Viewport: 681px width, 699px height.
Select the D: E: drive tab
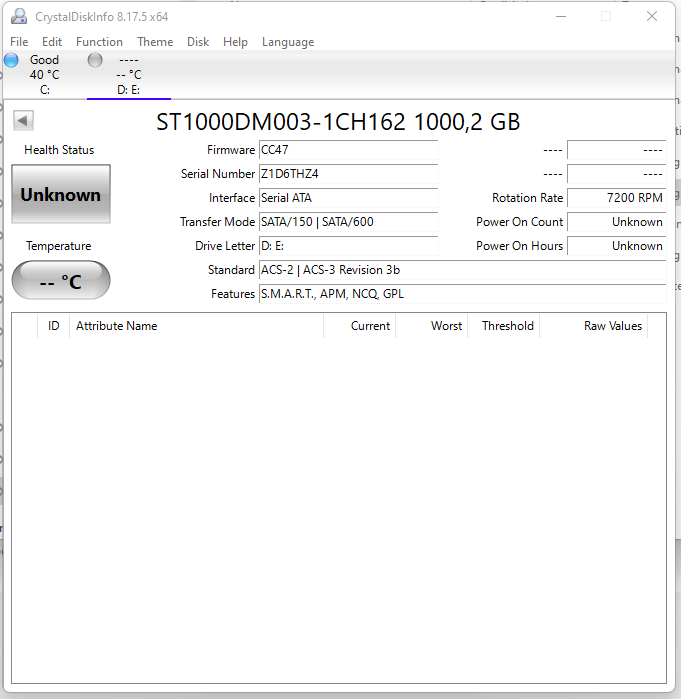tap(129, 74)
